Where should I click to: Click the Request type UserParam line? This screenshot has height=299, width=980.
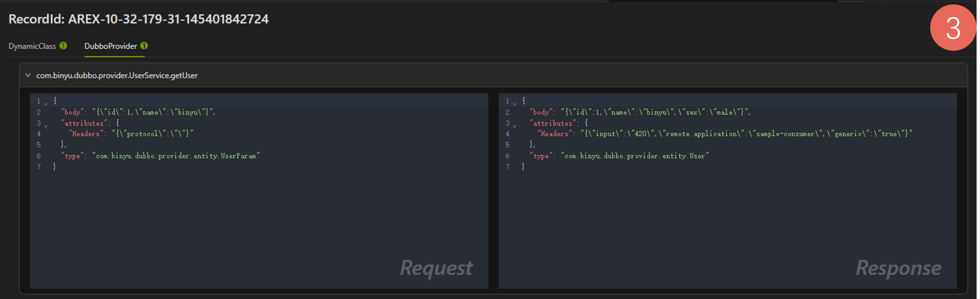(x=160, y=156)
